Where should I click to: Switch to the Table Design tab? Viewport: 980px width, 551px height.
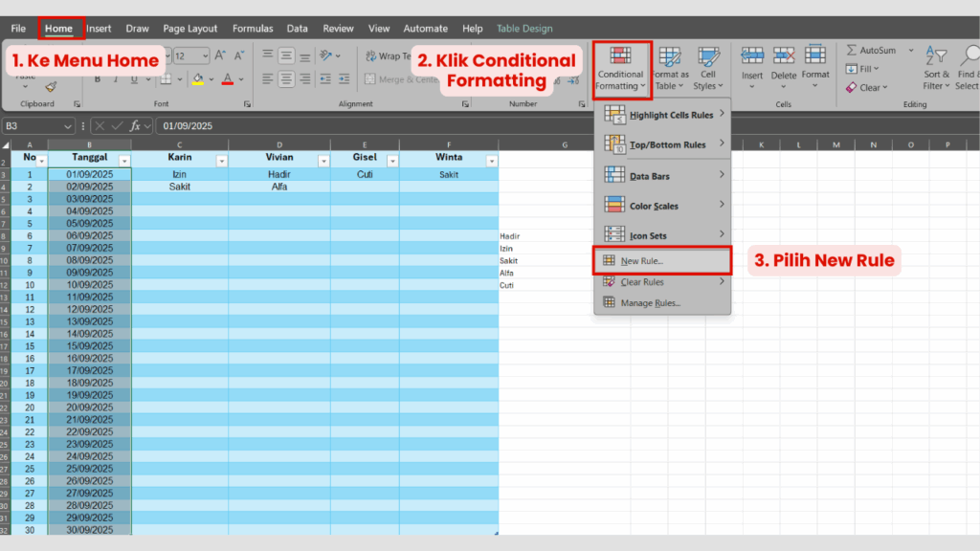(524, 28)
